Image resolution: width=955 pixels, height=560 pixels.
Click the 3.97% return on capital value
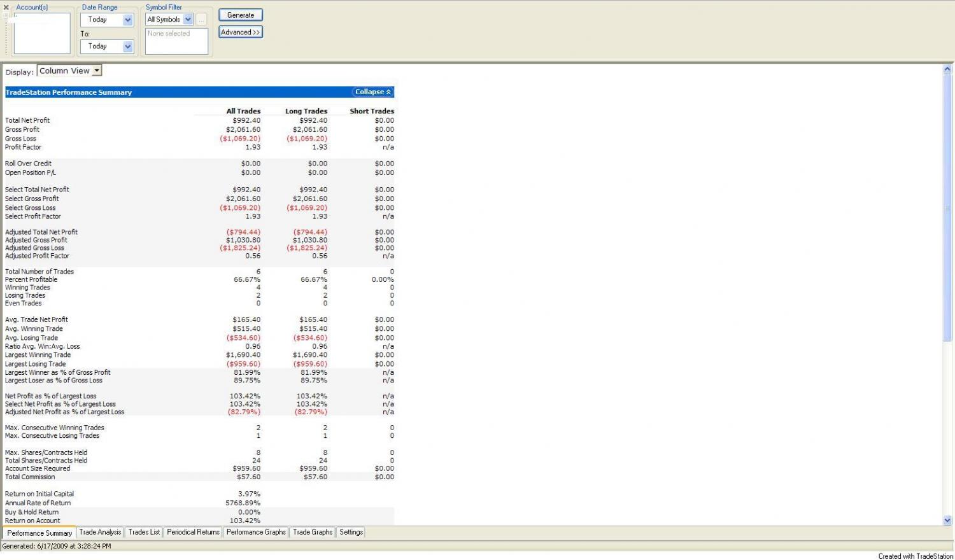249,494
